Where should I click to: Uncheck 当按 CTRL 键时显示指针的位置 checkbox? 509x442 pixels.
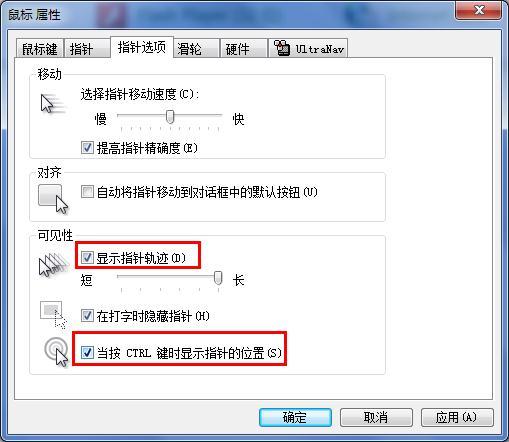[x=87, y=352]
